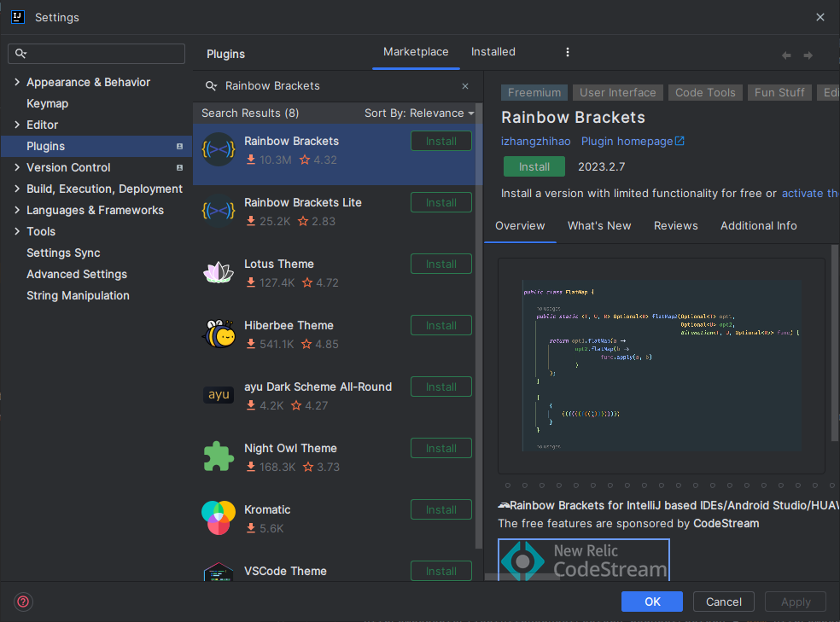Expand the Editor settings section
This screenshot has width=840, height=622.
(x=16, y=125)
